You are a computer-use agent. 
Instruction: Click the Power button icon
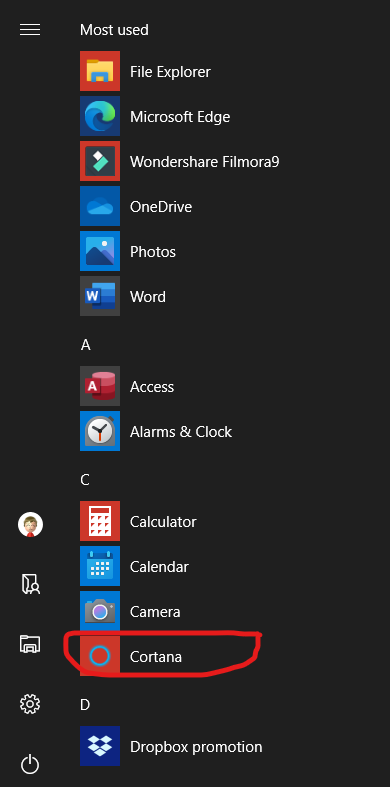(x=30, y=764)
